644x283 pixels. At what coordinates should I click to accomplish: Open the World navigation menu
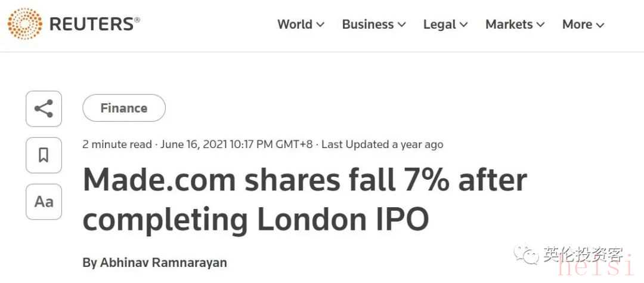point(295,24)
